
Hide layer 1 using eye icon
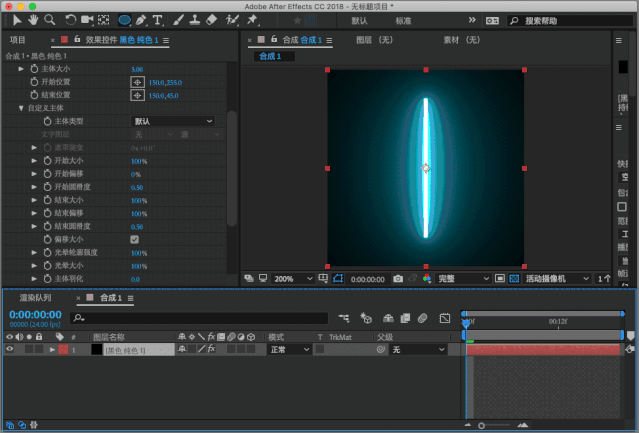tap(10, 350)
